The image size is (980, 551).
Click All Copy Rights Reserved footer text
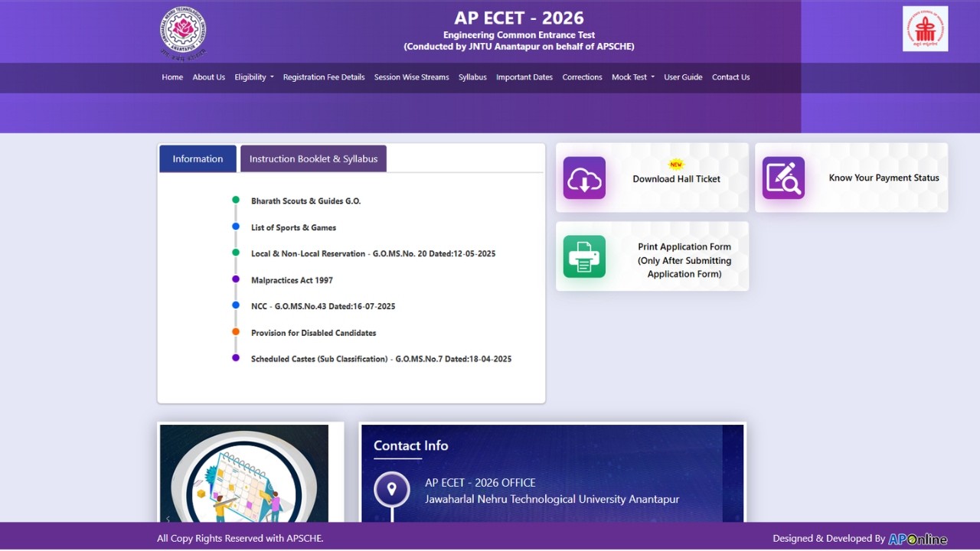[240, 539]
